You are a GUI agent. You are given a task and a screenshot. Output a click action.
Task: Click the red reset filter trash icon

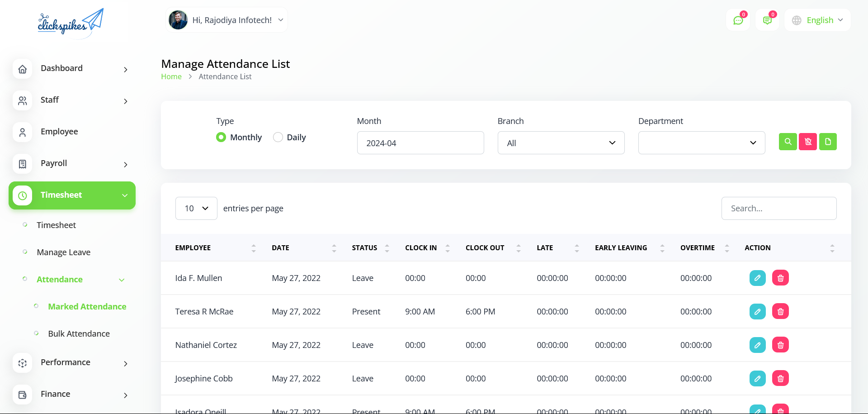[x=808, y=142]
